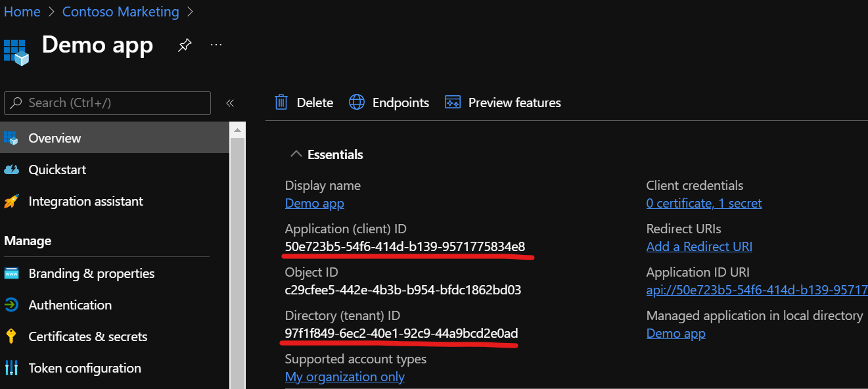Viewport: 868px width, 389px height.
Task: Click the Certificates & secrets key icon
Action: click(11, 336)
